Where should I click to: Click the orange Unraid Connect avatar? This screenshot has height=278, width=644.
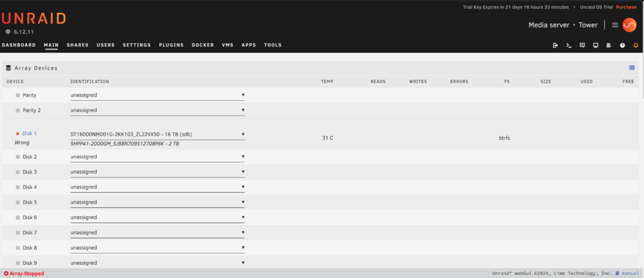(629, 25)
